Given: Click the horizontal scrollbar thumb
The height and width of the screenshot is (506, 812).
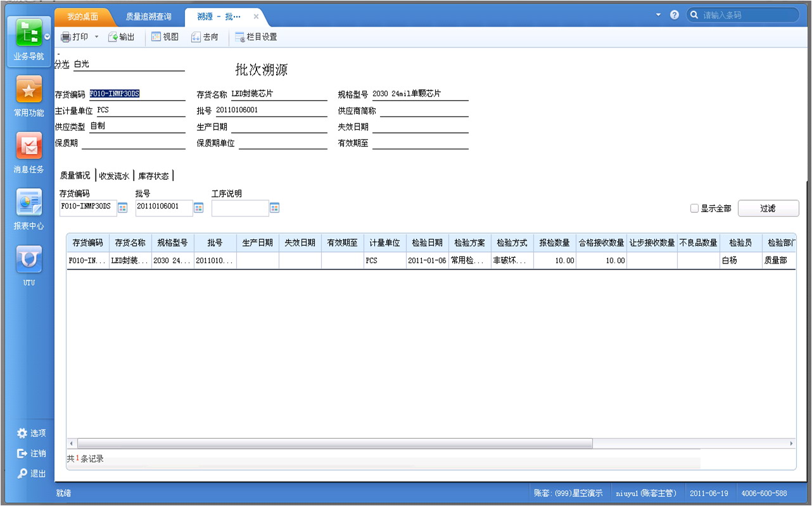Looking at the screenshot, I should point(334,444).
